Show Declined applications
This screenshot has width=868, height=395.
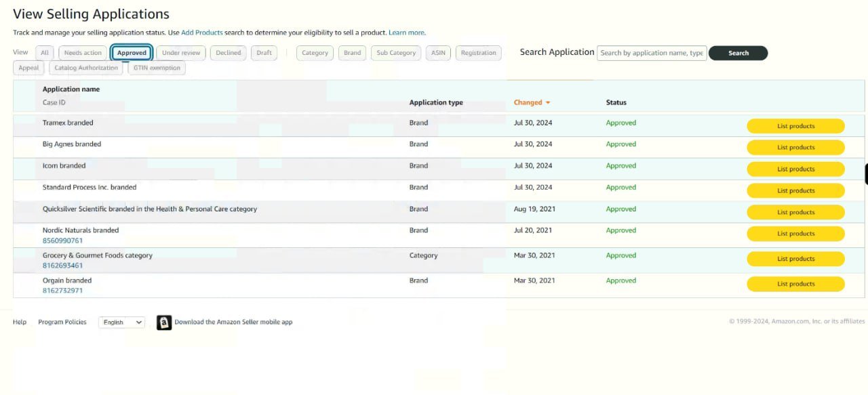[229, 53]
